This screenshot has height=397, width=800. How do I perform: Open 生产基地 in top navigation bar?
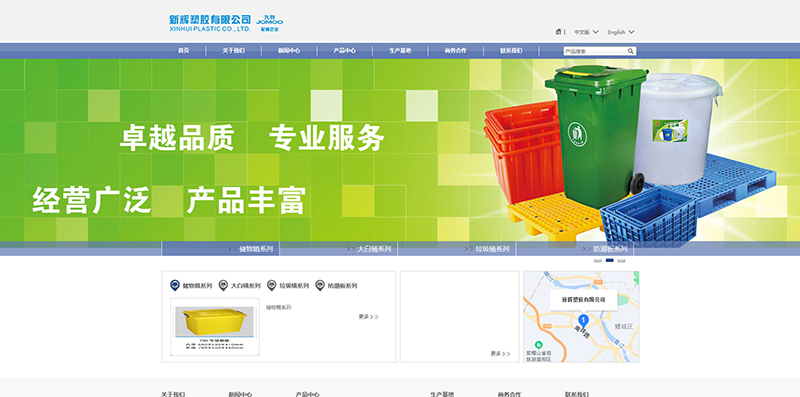tap(400, 51)
